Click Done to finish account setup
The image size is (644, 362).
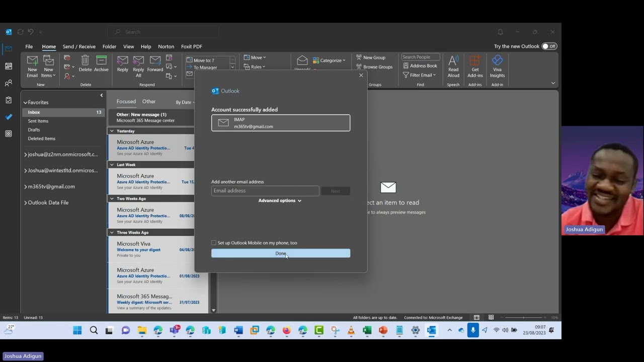(281, 253)
